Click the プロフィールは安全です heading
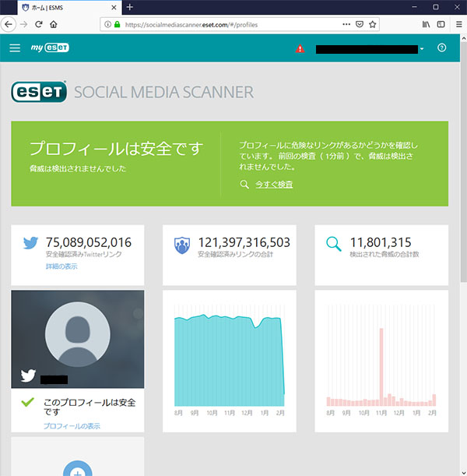 point(117,149)
